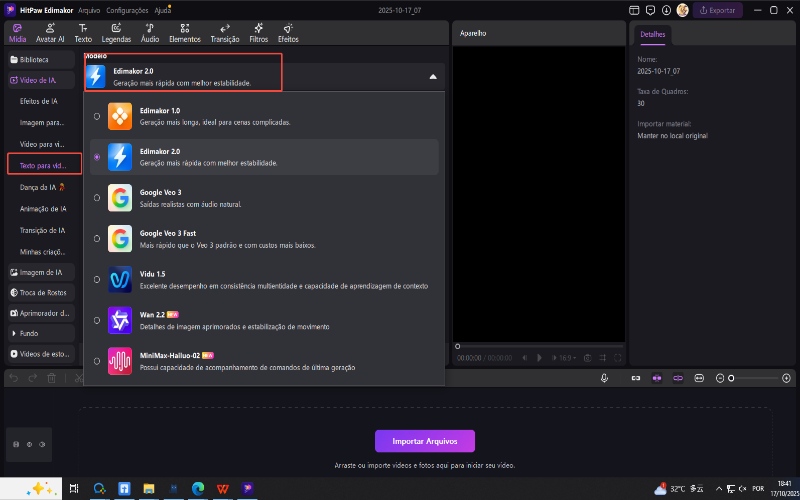
Task: Select the Edimakor 2.0 radio button in list
Action: click(97, 157)
